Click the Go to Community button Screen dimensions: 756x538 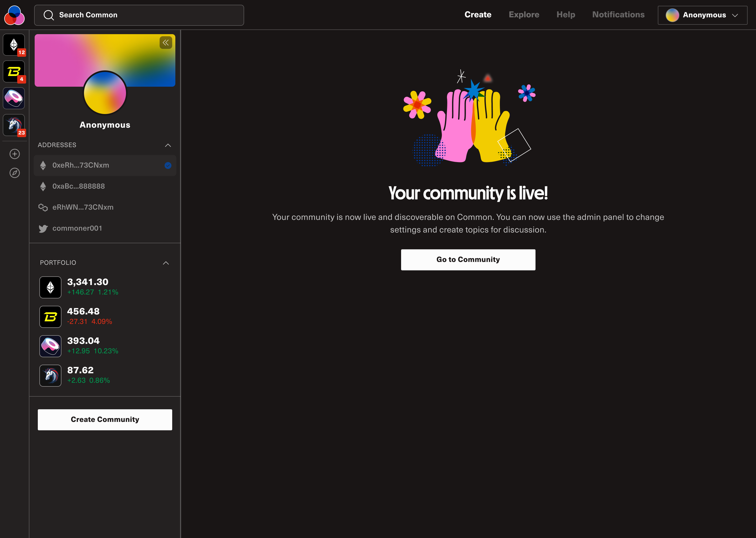[x=468, y=260]
